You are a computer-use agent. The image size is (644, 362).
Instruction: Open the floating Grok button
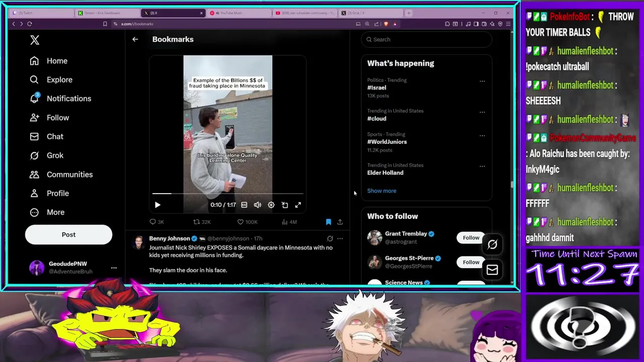coord(492,245)
